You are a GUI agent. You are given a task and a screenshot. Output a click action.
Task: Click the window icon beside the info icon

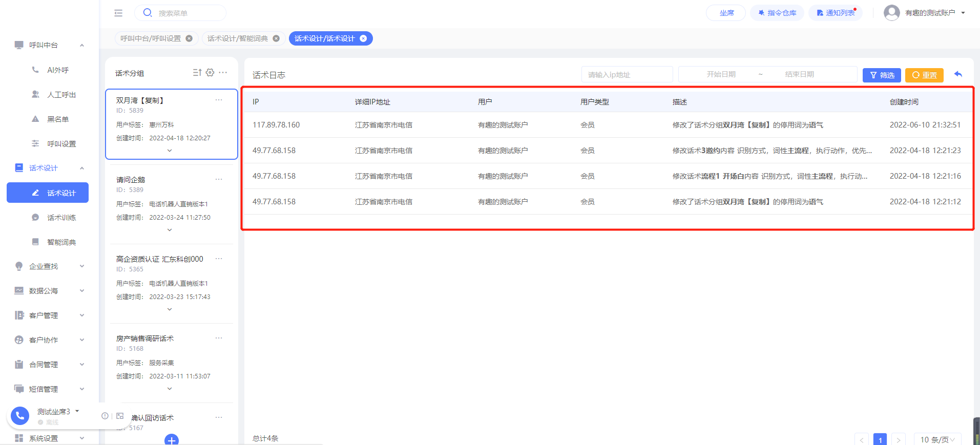[x=120, y=416]
